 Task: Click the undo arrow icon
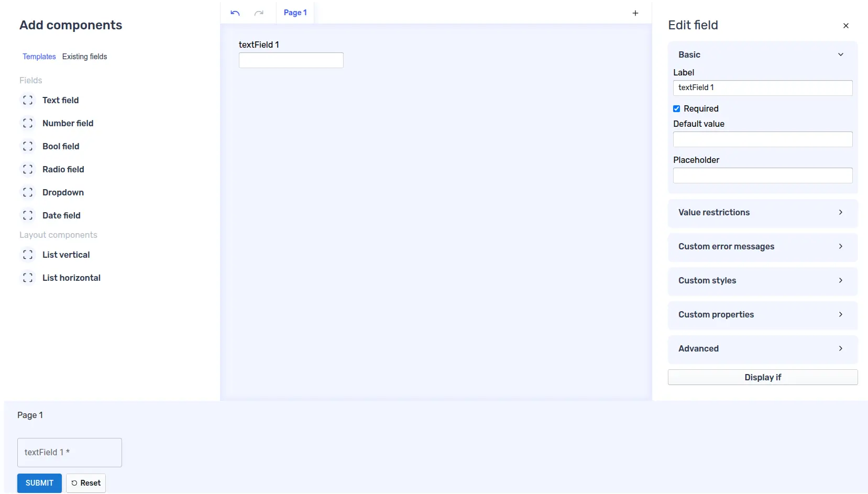pos(235,13)
